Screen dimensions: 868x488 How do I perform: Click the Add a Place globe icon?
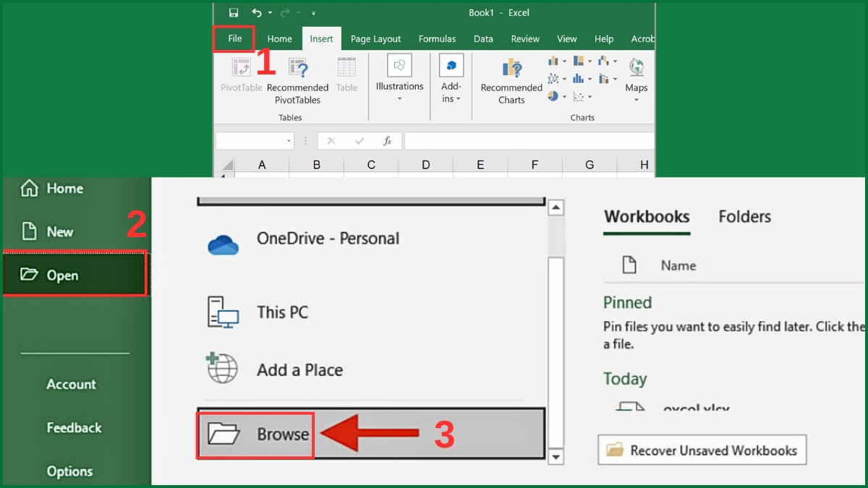coord(224,369)
